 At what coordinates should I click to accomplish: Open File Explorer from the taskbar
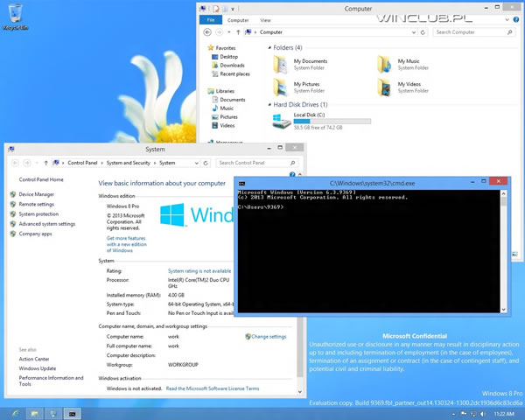click(x=34, y=414)
